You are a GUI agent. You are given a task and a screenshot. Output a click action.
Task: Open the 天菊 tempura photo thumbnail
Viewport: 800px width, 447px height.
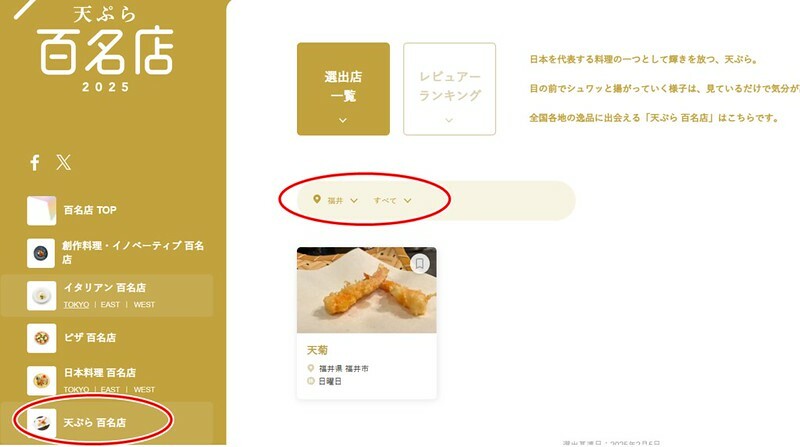(x=367, y=290)
